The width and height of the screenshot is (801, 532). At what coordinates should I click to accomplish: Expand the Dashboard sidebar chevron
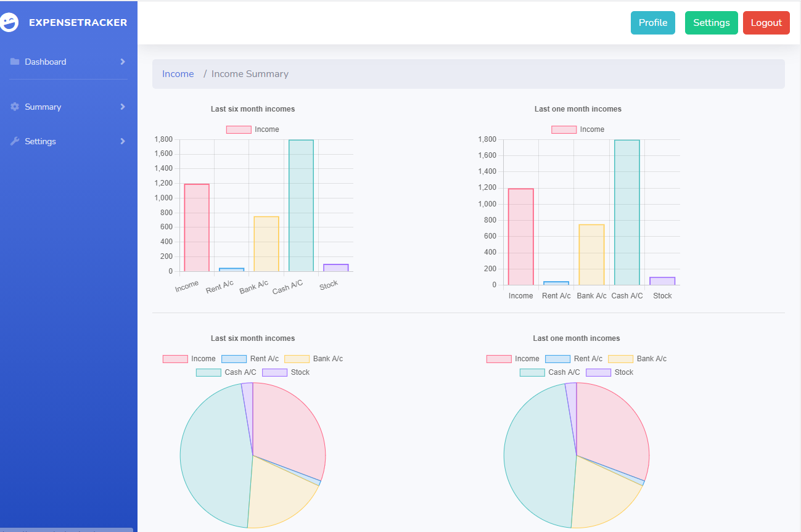click(123, 62)
